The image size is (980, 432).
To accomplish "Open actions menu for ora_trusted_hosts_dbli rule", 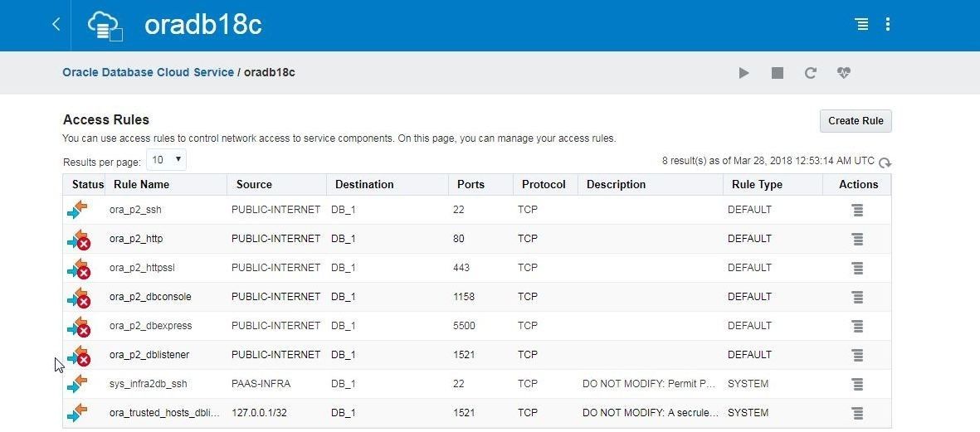I will click(x=857, y=413).
